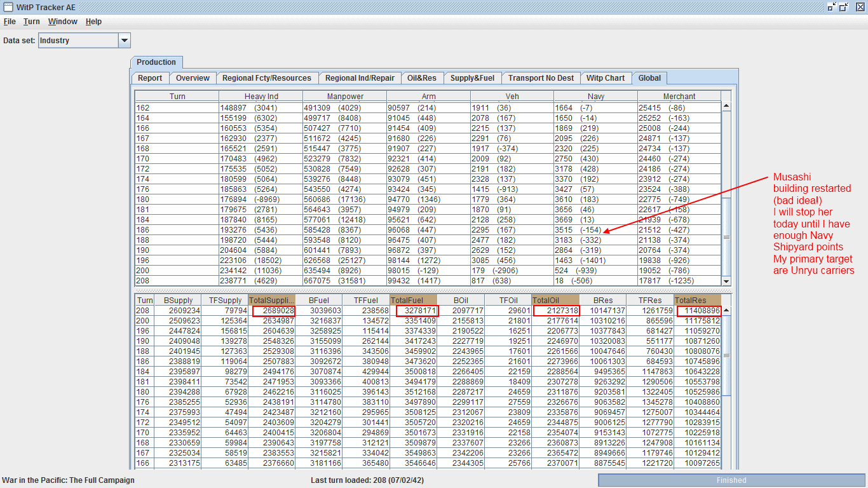Click the upper table's vertical scrollbar thumb
This screenshot has width=868, height=488.
[726, 236]
